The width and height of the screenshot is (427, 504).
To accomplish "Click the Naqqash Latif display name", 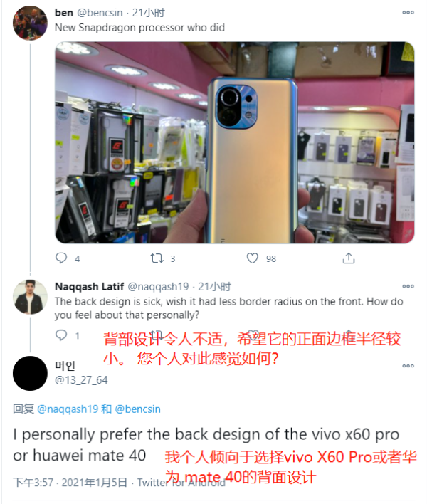I will [90, 286].
